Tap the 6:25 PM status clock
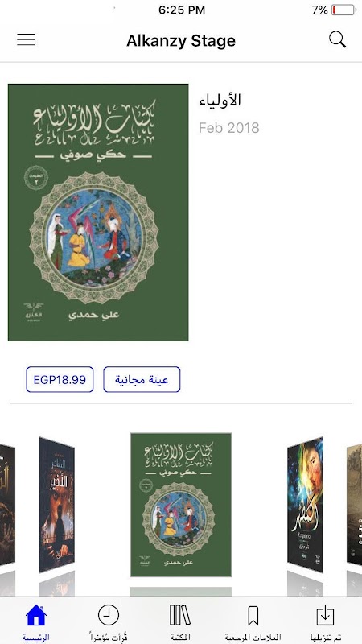Screen dimensions: 362x644 182,10
